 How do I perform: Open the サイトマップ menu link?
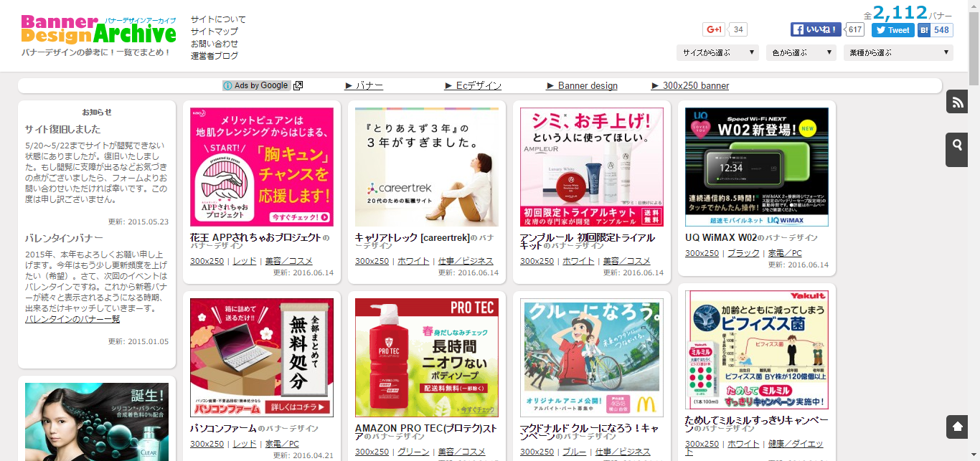(215, 32)
